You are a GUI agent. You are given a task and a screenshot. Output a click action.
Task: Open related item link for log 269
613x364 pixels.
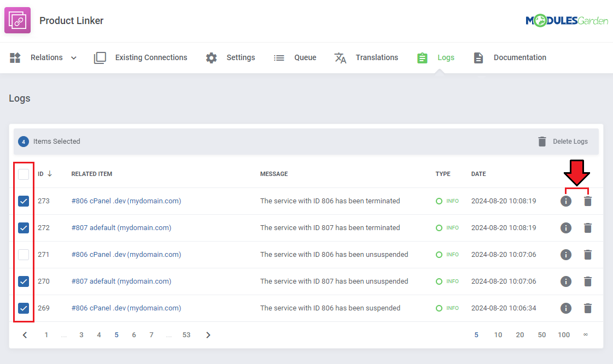point(126,308)
